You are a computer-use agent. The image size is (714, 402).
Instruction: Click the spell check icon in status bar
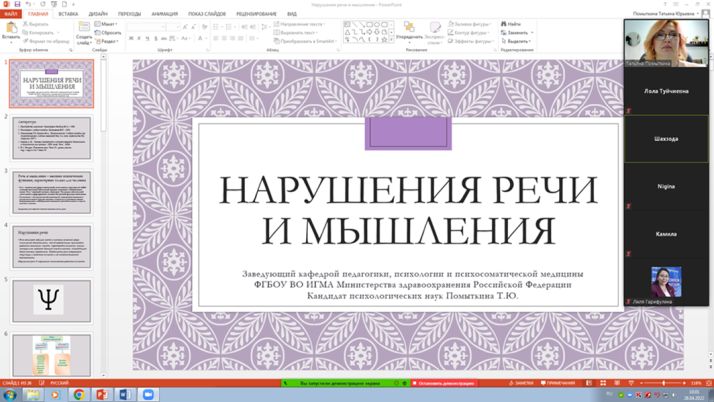point(41,383)
